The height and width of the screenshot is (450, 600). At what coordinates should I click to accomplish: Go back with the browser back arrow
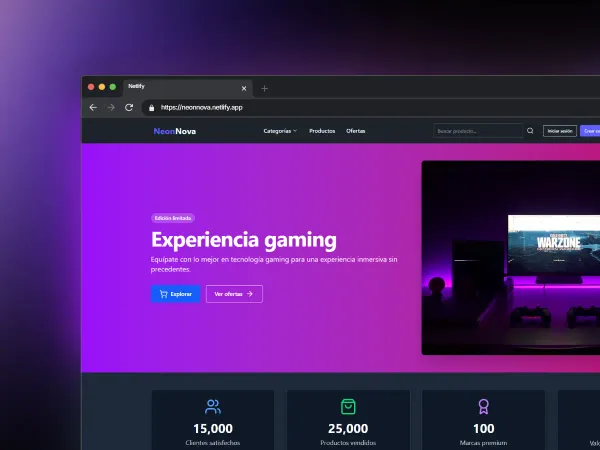93,108
